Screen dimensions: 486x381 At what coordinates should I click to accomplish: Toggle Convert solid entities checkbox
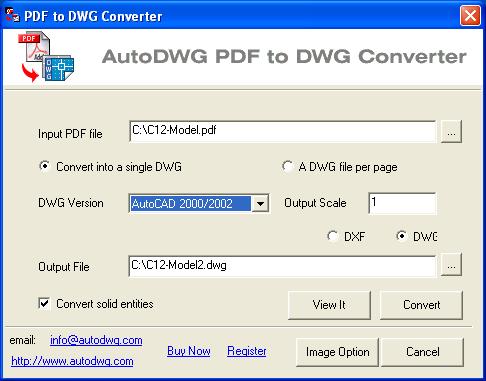tap(44, 304)
